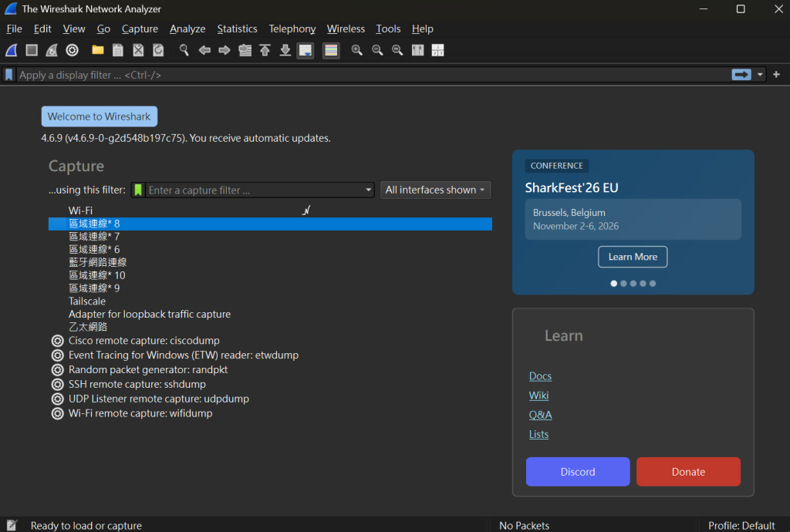Switch to the last carousel slide dot
This screenshot has height=532, width=790.
tap(653, 284)
